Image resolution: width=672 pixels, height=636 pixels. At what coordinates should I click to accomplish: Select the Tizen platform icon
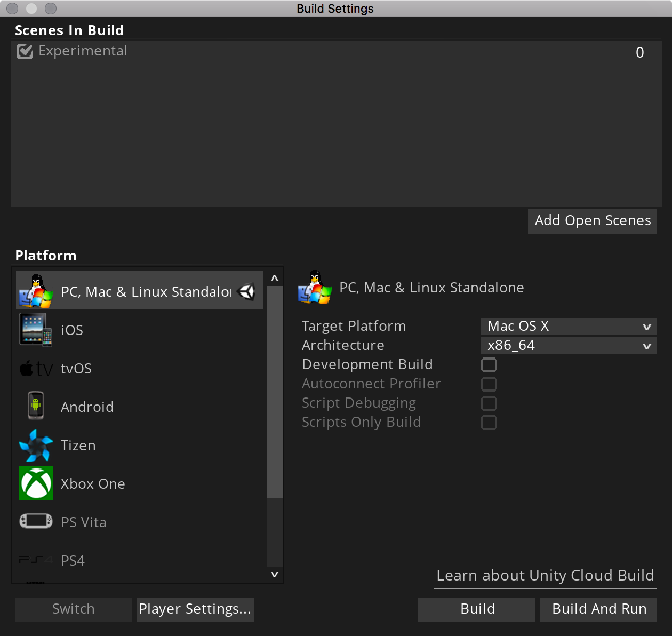coord(35,445)
